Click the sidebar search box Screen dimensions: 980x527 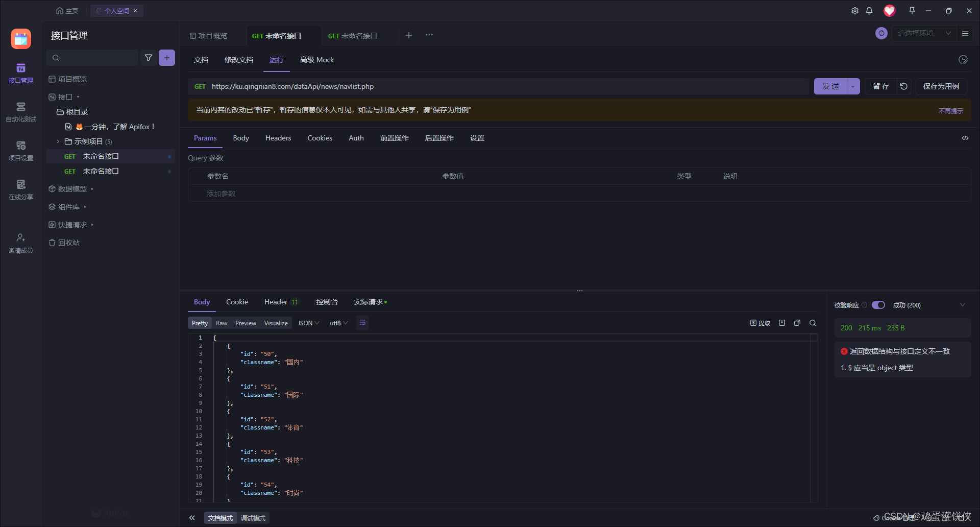click(x=92, y=58)
